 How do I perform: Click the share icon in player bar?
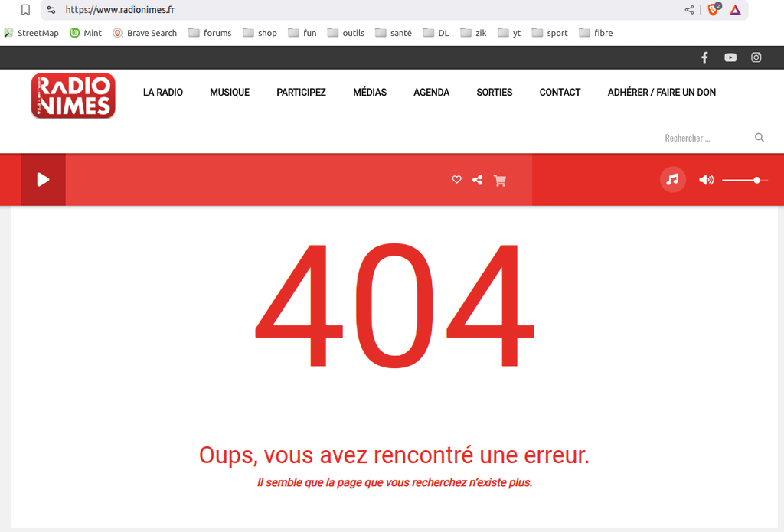pos(478,180)
